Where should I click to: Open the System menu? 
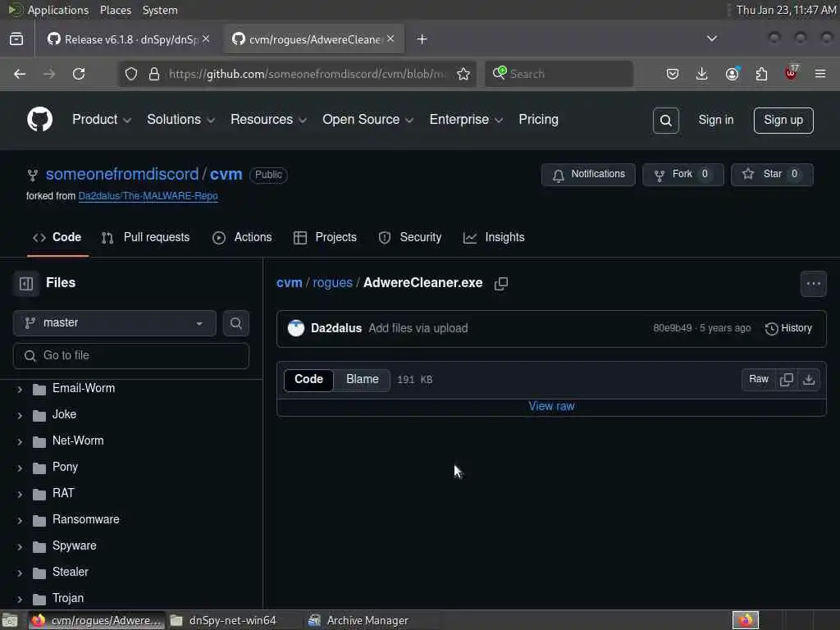click(x=160, y=10)
